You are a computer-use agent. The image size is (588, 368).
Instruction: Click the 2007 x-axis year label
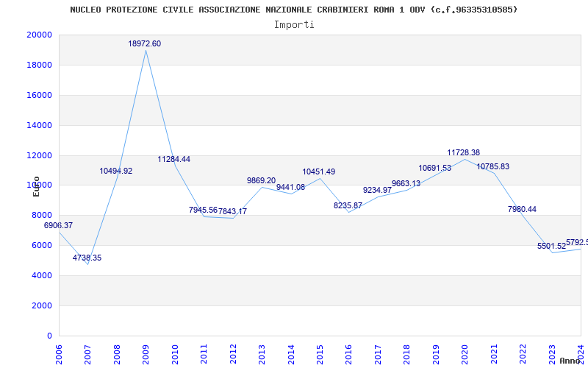click(87, 355)
